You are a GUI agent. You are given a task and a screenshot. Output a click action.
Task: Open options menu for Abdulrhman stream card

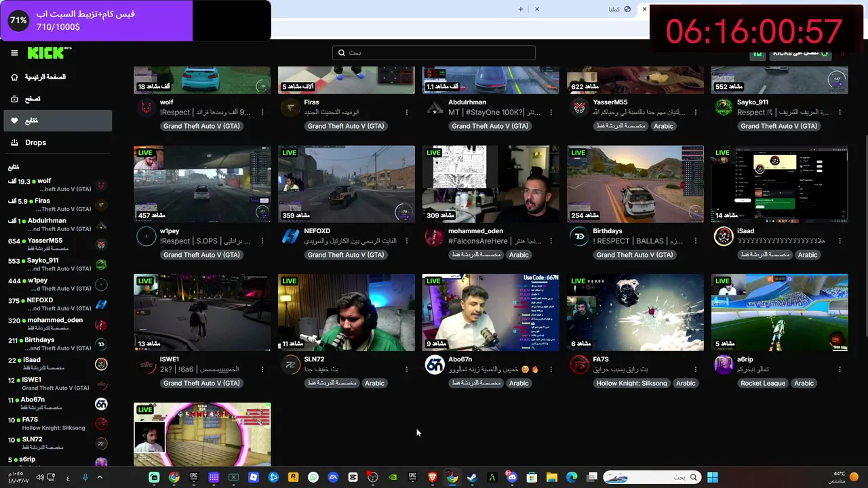[551, 112]
